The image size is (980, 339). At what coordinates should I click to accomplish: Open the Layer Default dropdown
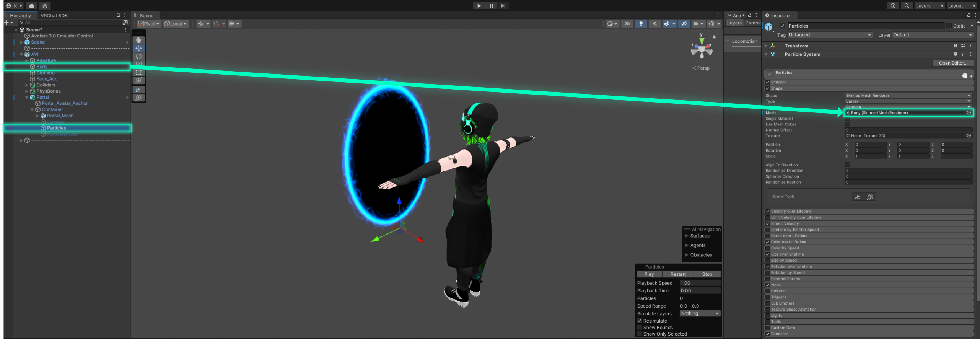pyautogui.click(x=933, y=35)
